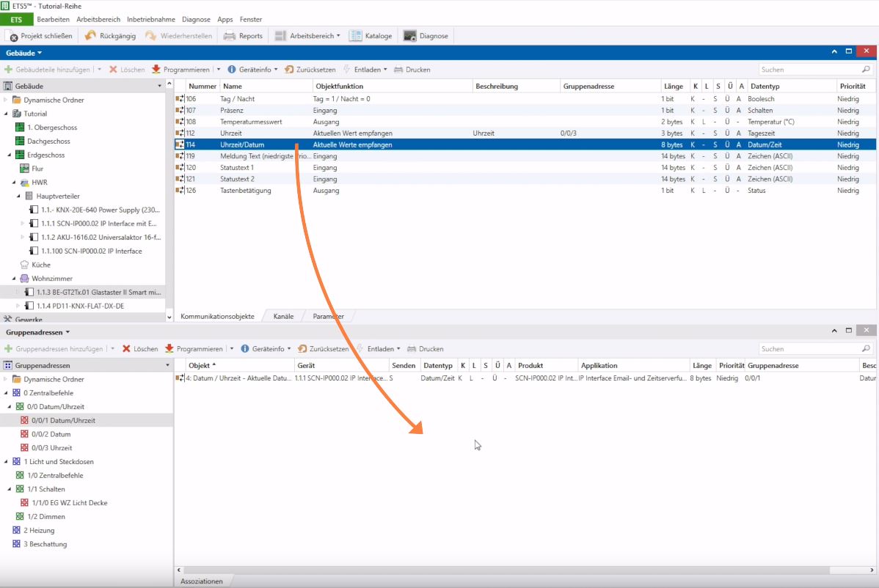
Task: Select 1. Obergeschoss in the building tree
Action: pyautogui.click(x=52, y=128)
